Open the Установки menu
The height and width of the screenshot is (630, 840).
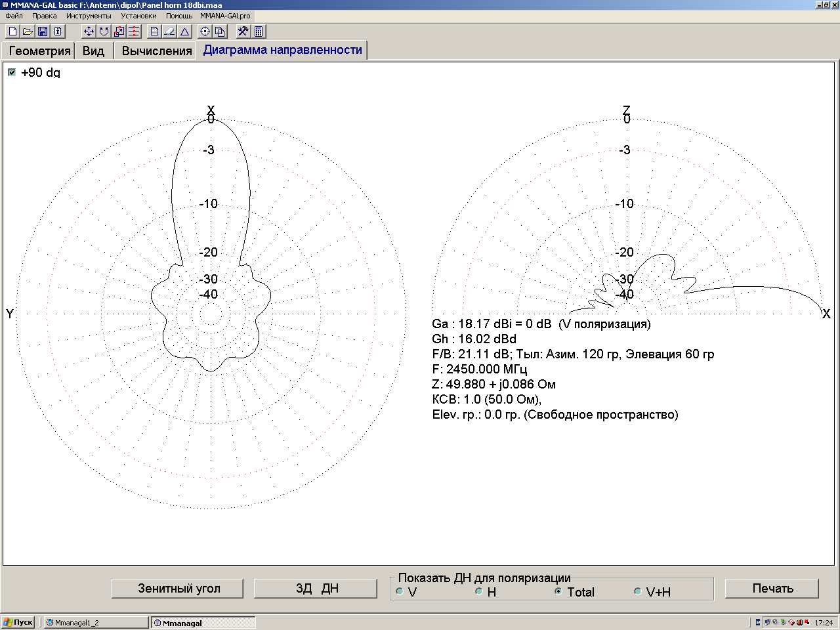click(x=138, y=16)
